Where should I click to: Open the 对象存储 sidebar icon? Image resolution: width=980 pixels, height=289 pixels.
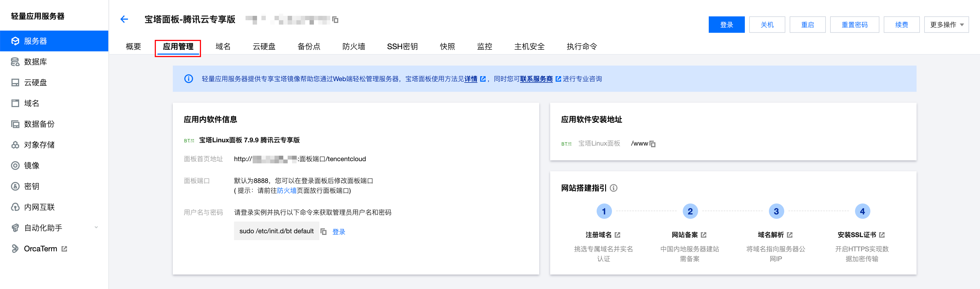tap(15, 145)
